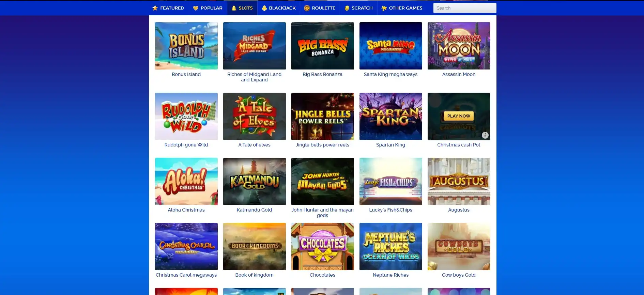
Task: Click the star icon beside Featured
Action: 155,8
